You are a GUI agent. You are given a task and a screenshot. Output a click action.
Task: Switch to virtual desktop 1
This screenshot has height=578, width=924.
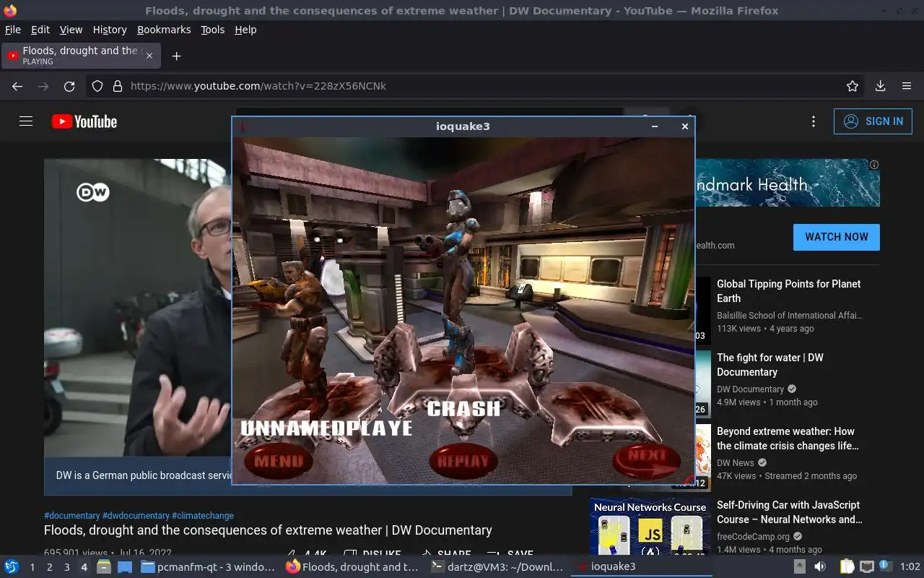32,567
